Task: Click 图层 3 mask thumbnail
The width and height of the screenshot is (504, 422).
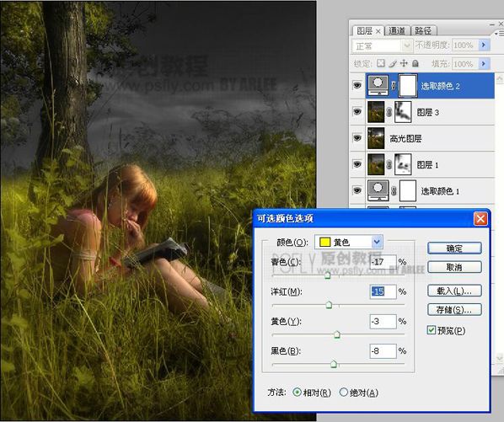Action: [x=403, y=112]
